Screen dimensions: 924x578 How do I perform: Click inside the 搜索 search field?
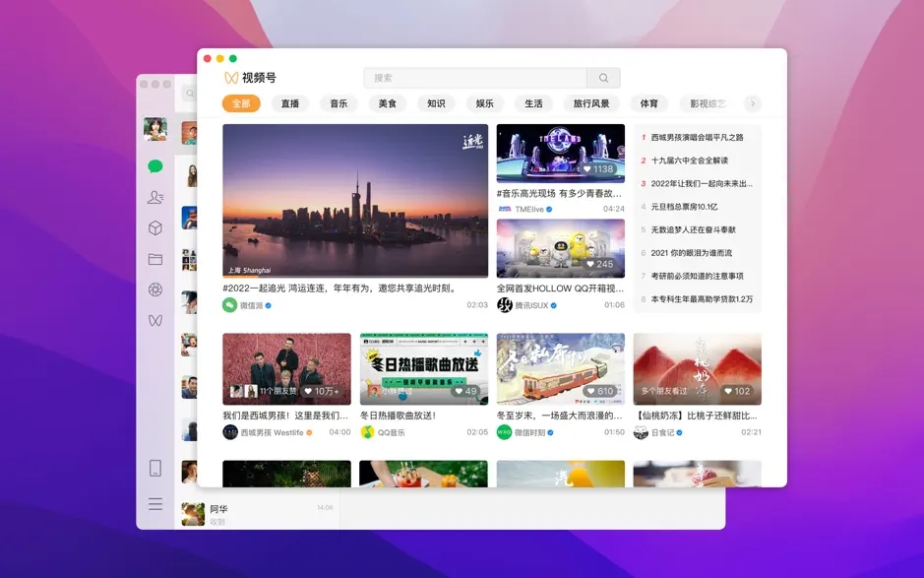[462, 77]
